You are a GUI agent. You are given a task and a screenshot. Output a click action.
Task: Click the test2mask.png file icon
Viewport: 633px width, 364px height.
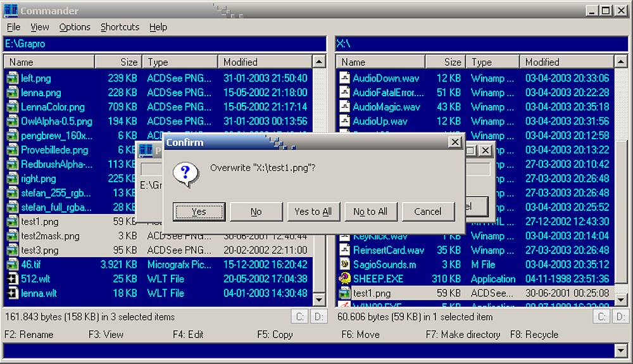coord(13,235)
